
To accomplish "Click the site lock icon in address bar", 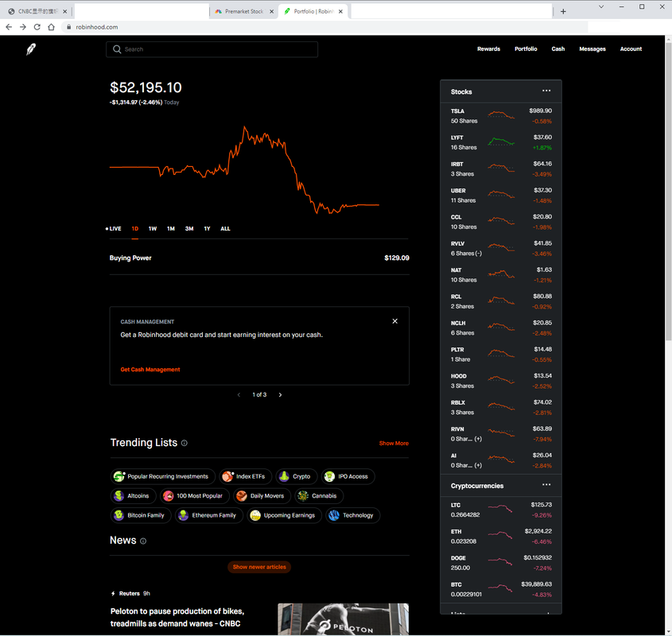I will [68, 27].
